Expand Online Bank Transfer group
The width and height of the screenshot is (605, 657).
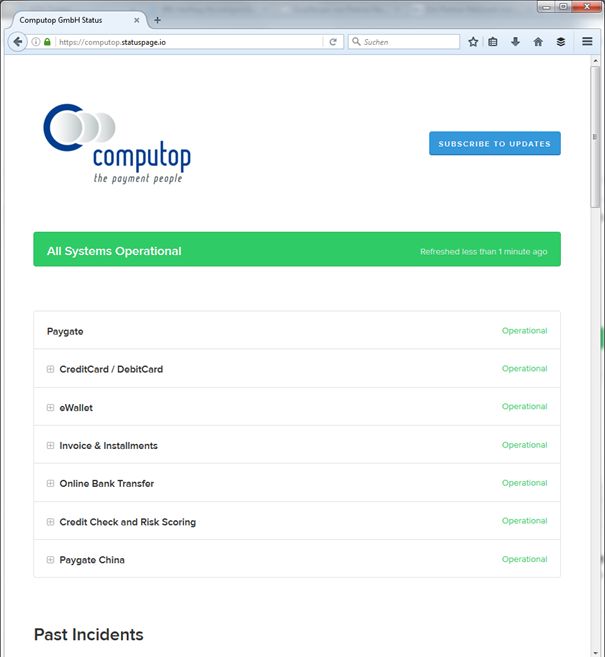click(x=50, y=484)
